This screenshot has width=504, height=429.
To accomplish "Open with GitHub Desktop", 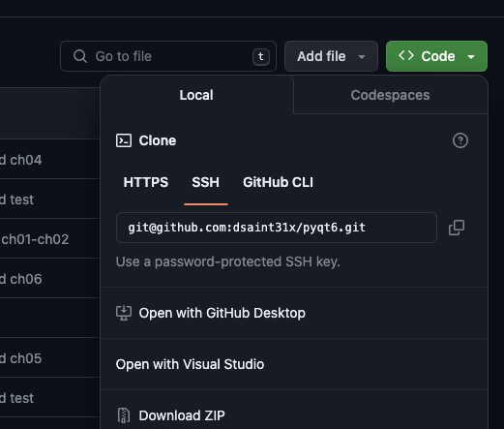I will pos(294,313).
